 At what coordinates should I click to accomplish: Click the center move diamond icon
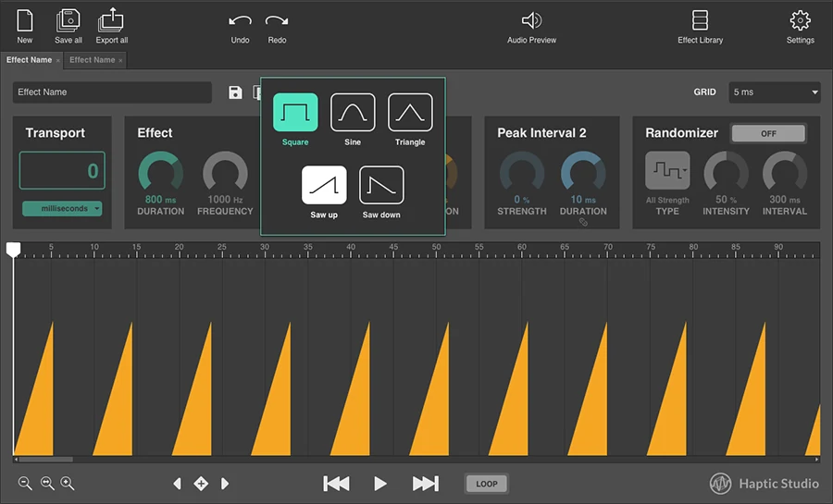(201, 484)
